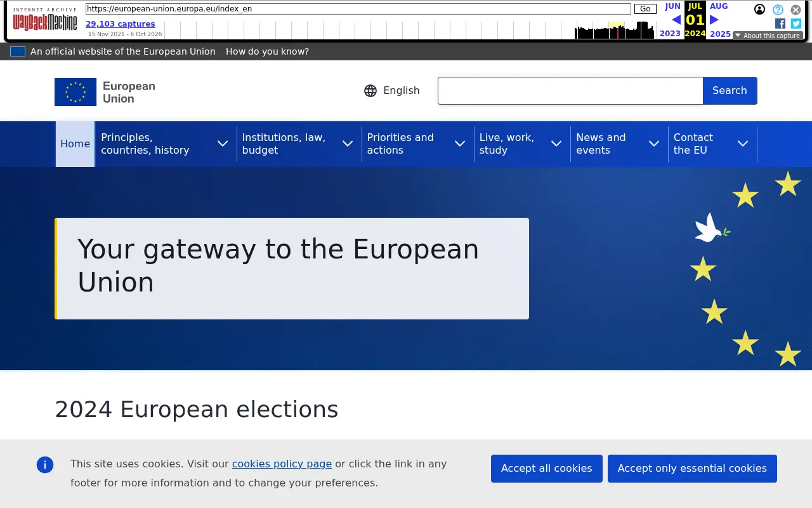The image size is (812, 508).
Task: Open the cookies policy page link
Action: point(282,464)
